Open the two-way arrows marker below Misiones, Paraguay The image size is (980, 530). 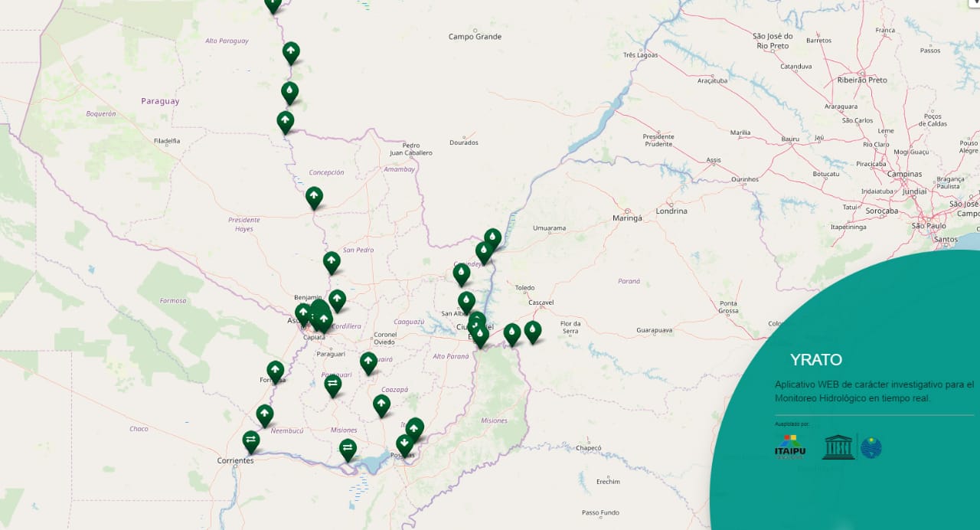click(348, 450)
